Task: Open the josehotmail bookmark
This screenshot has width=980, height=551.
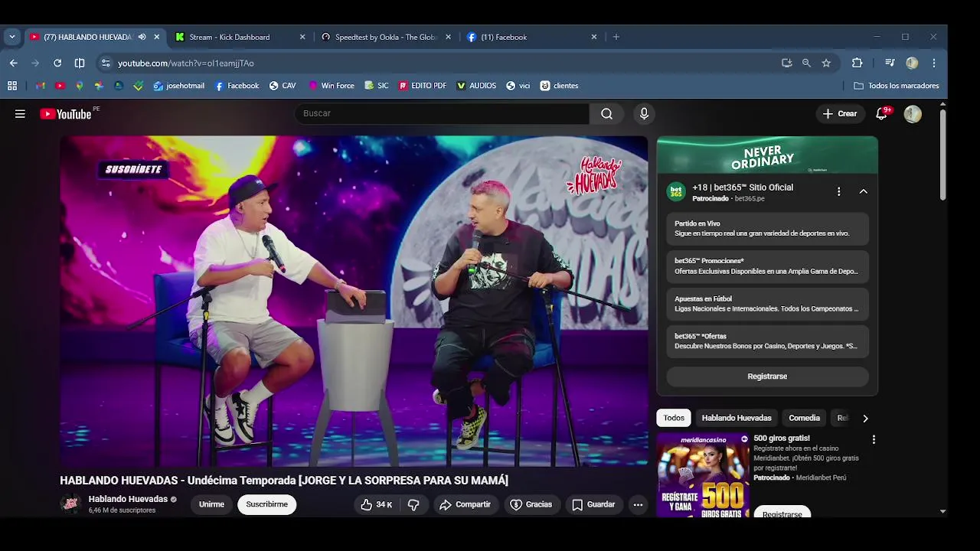Action: coord(179,86)
